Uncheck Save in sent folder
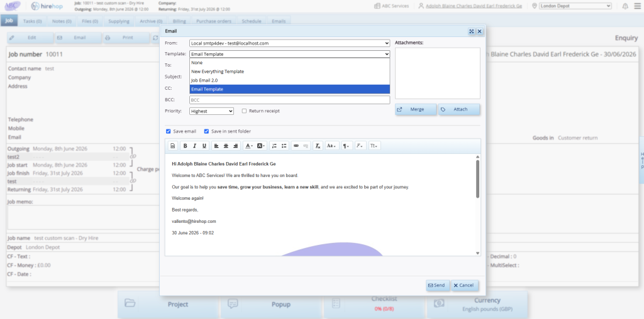The image size is (644, 319). (206, 131)
